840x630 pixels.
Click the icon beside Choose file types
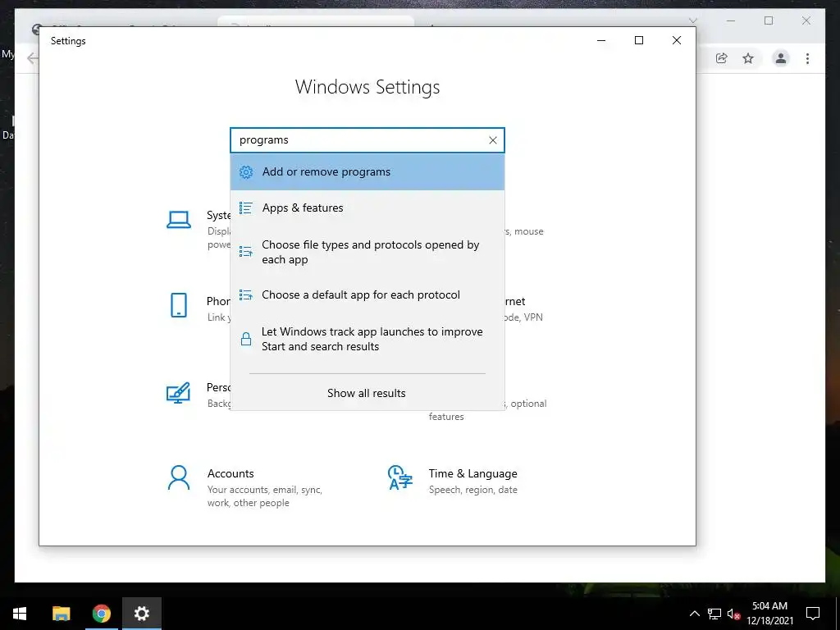click(246, 251)
